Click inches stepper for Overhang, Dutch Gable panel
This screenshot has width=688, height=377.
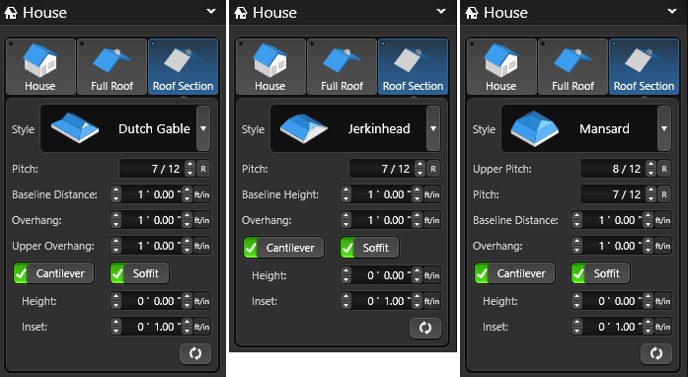[x=187, y=220]
